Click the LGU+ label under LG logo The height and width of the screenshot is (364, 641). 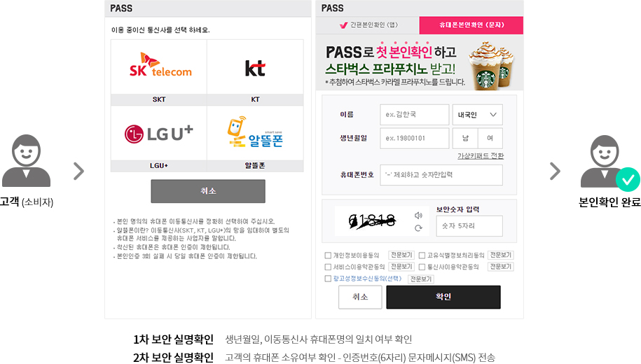(158, 165)
